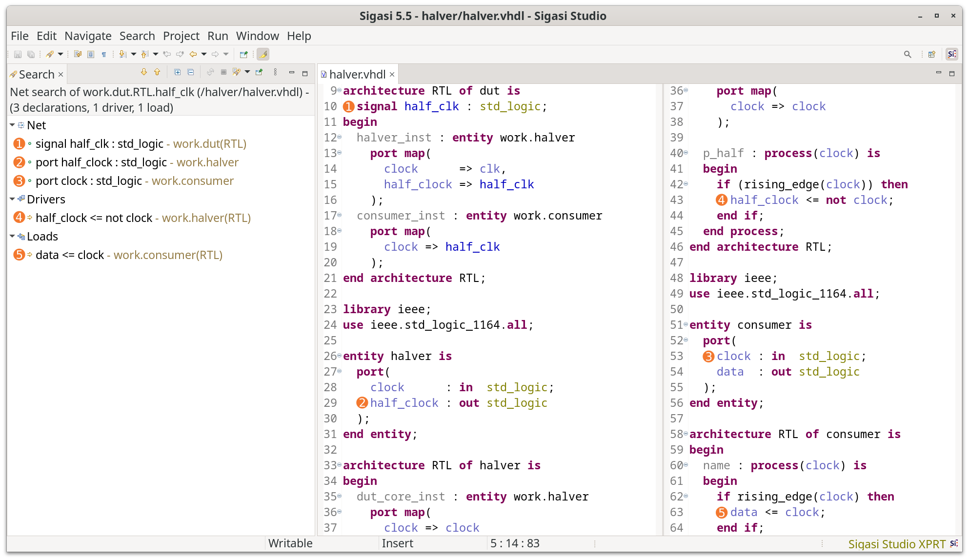The width and height of the screenshot is (969, 560).
Task: Maximize the Search view panel
Action: [305, 73]
